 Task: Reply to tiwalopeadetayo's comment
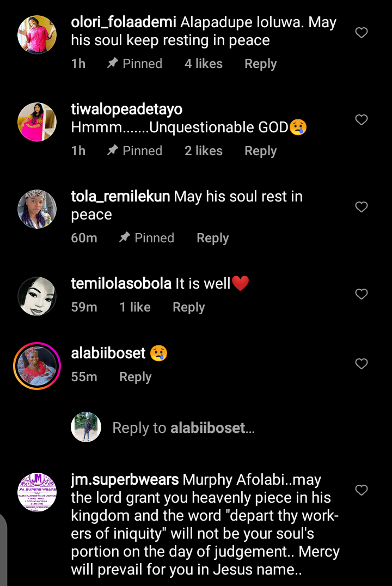click(x=260, y=151)
